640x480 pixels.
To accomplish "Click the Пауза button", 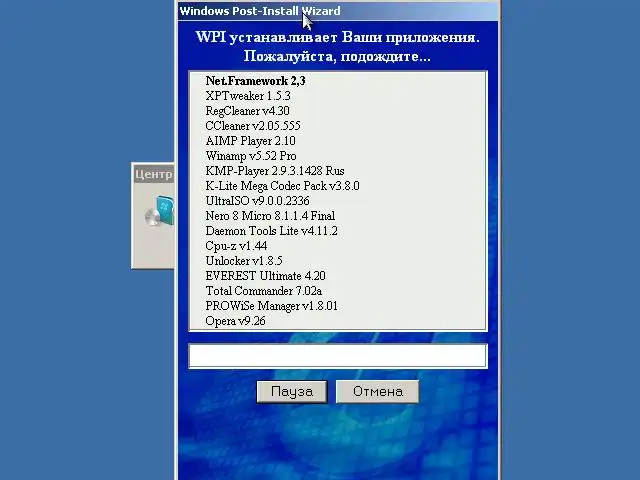I will [292, 391].
